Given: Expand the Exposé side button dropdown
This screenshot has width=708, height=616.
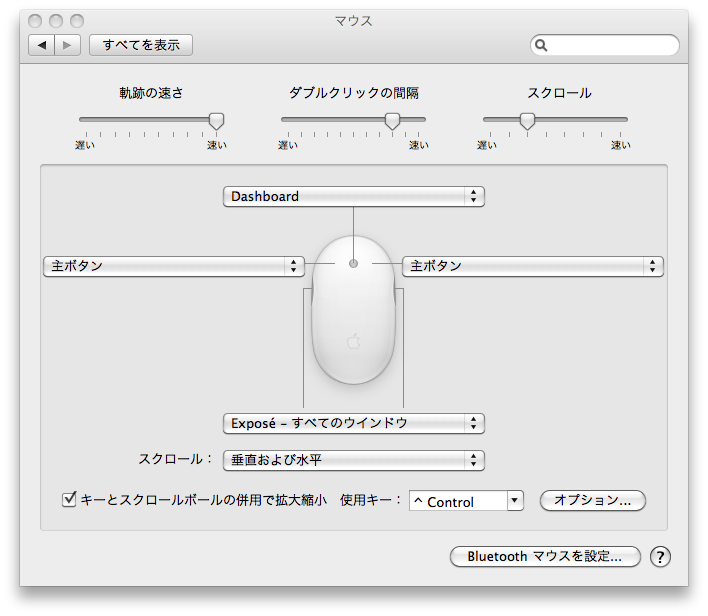Looking at the screenshot, I should tap(353, 423).
